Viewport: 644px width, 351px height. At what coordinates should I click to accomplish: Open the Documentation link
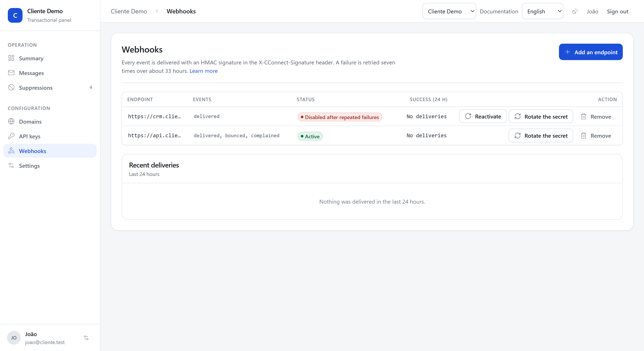point(499,11)
